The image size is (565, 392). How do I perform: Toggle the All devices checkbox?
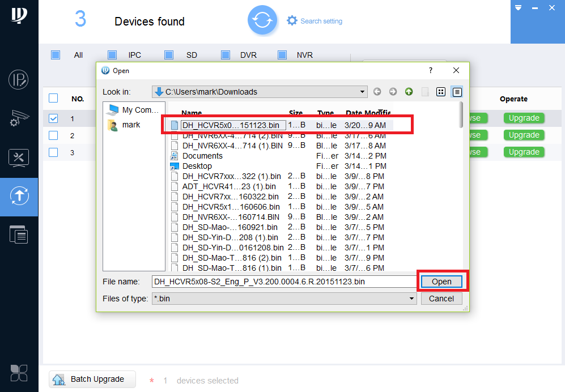click(56, 55)
